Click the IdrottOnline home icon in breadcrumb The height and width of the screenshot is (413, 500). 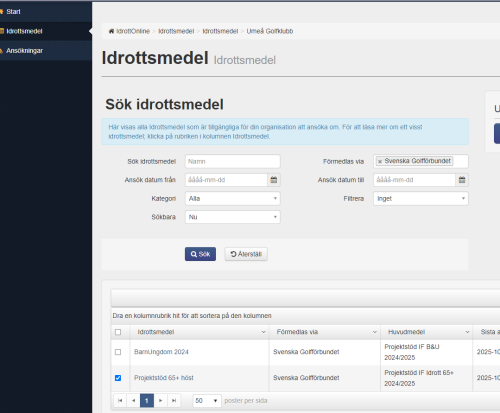[x=111, y=31]
